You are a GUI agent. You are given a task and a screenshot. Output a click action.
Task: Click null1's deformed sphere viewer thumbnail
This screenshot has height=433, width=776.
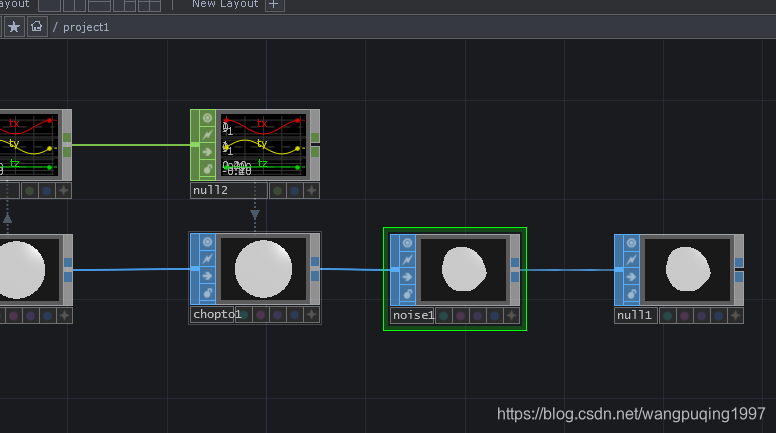687,270
